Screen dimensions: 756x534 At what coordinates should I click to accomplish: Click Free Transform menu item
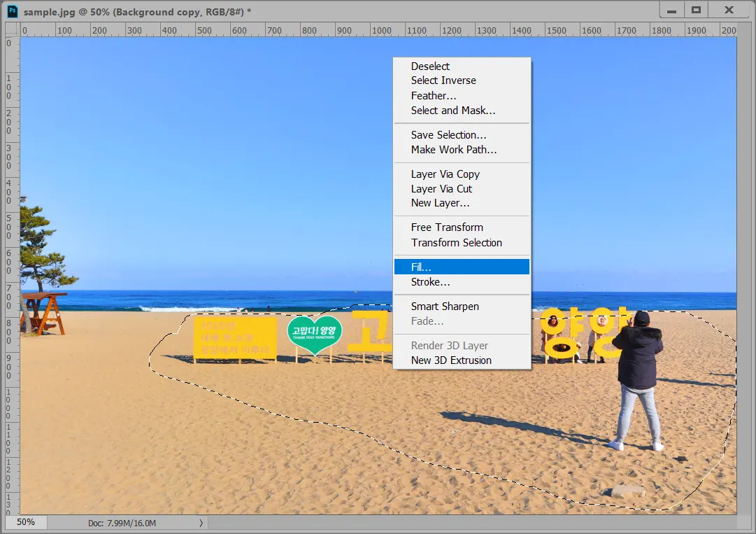(462, 227)
